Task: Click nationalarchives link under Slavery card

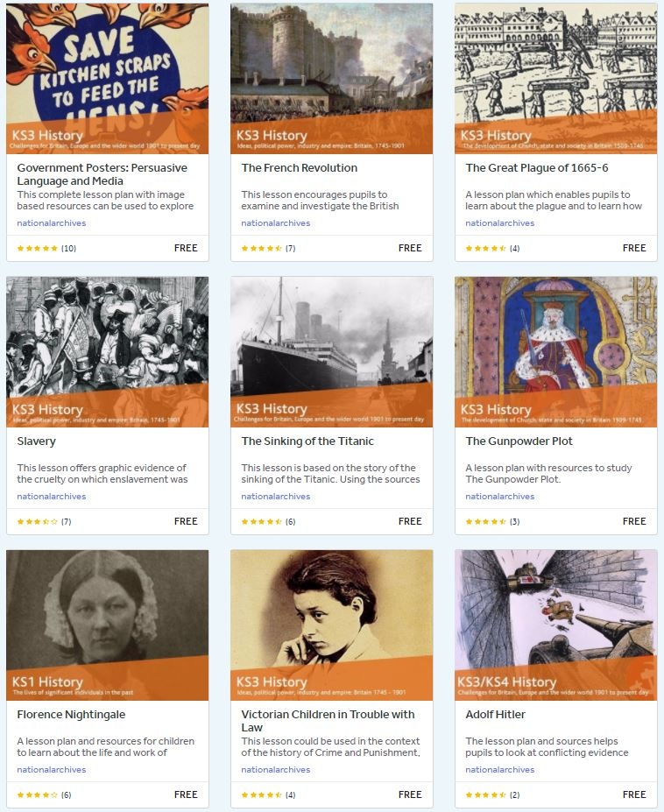Action: click(52, 496)
